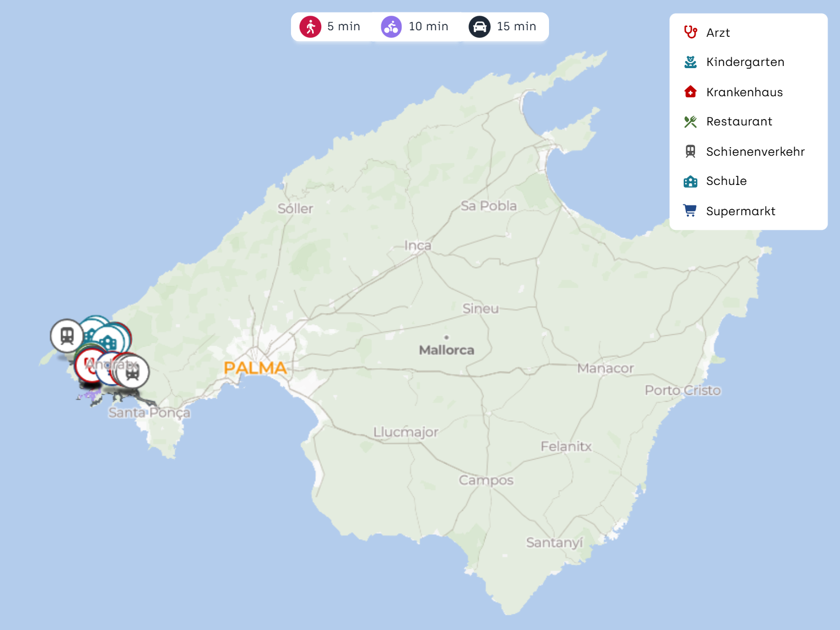Image resolution: width=840 pixels, height=630 pixels.
Task: Click the Schienenverkehr text in legend
Action: [755, 151]
